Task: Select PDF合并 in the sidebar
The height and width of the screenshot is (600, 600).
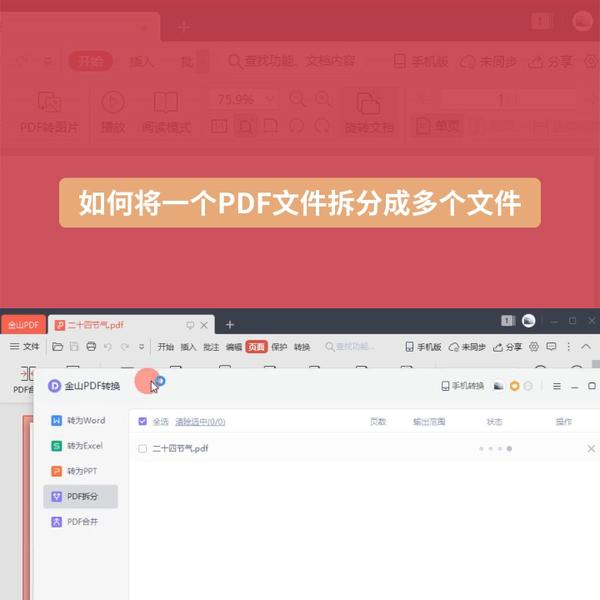Action: click(81, 522)
